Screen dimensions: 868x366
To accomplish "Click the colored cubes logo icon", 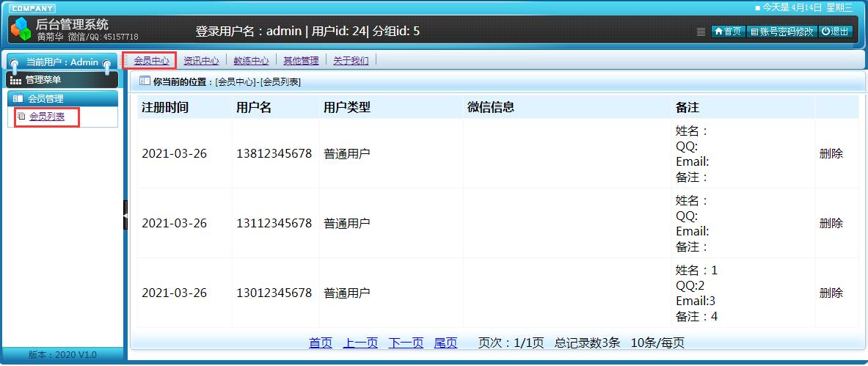I will 22,29.
